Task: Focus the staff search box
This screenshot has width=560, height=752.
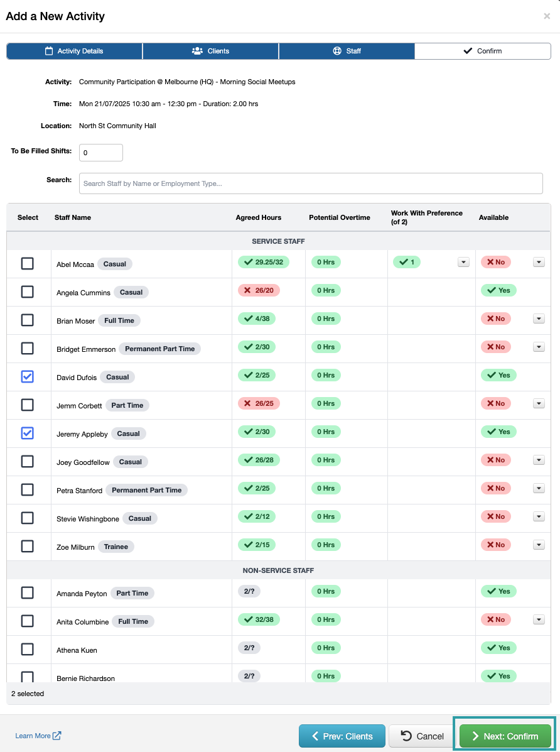Action: click(x=311, y=183)
